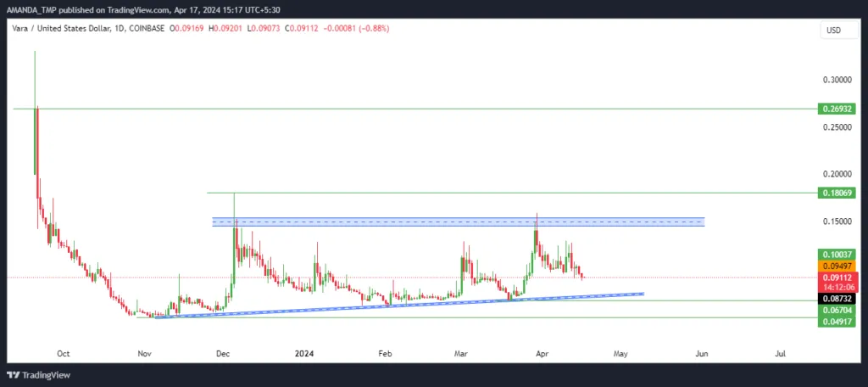The width and height of the screenshot is (868, 387).
Task: Click the Apr label on time axis
Action: [x=541, y=353]
